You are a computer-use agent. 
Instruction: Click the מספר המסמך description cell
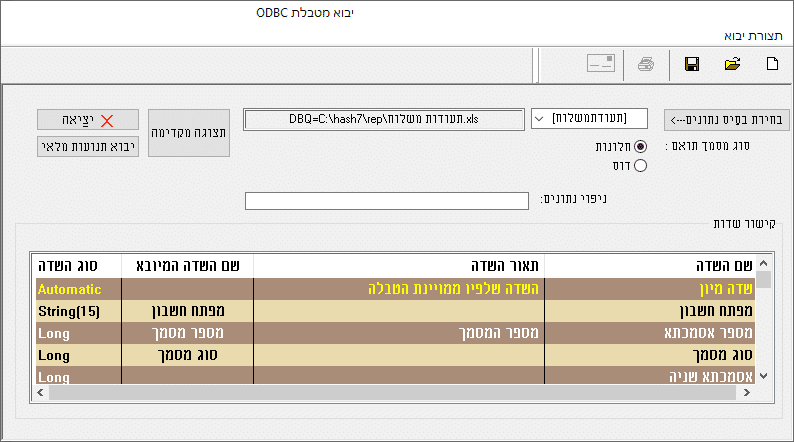click(x=399, y=333)
